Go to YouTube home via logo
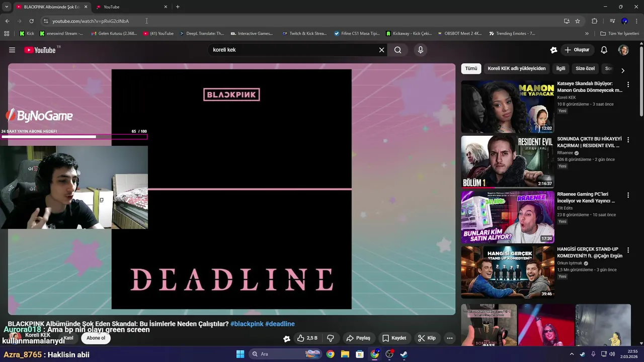The height and width of the screenshot is (362, 644). (x=40, y=50)
